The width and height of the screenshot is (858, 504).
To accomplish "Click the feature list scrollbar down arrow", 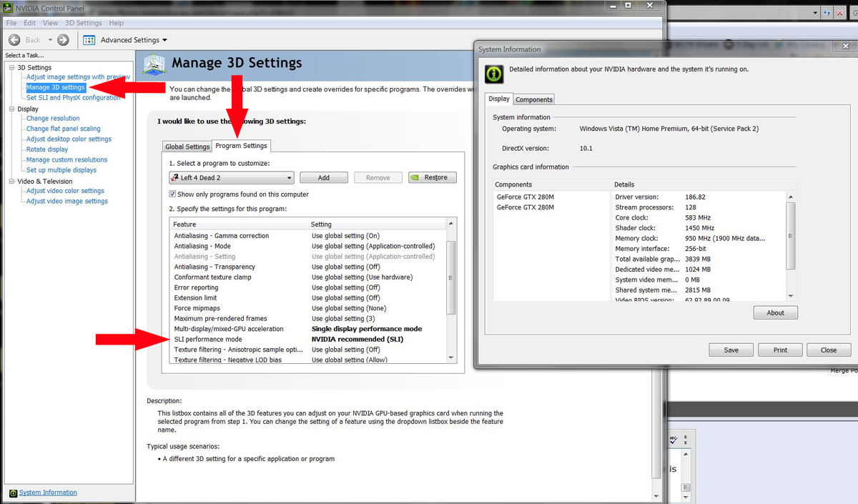I will pyautogui.click(x=451, y=357).
